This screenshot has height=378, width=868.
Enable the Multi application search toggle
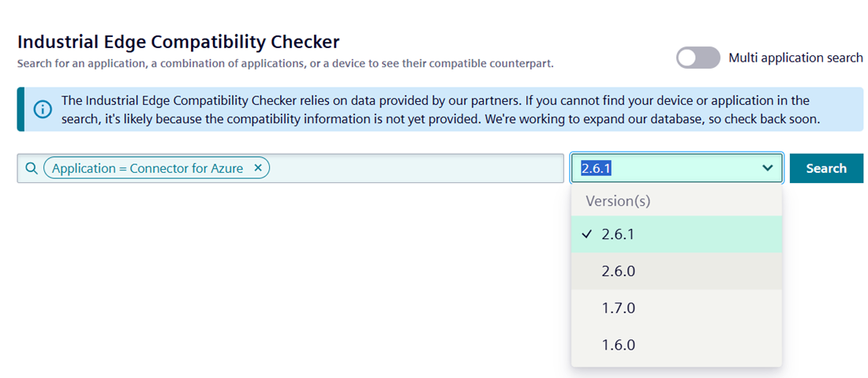698,58
